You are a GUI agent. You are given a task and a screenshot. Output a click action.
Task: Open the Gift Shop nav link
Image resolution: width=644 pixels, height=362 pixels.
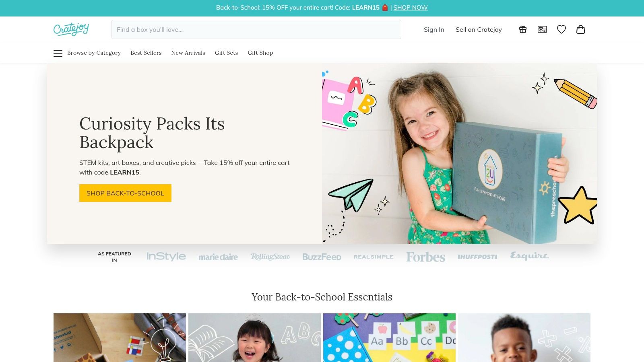point(260,53)
